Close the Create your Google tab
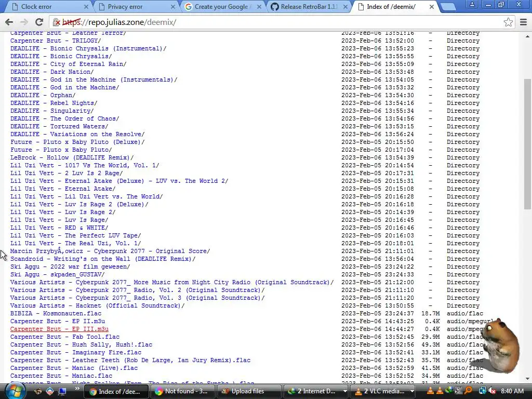 259,7
